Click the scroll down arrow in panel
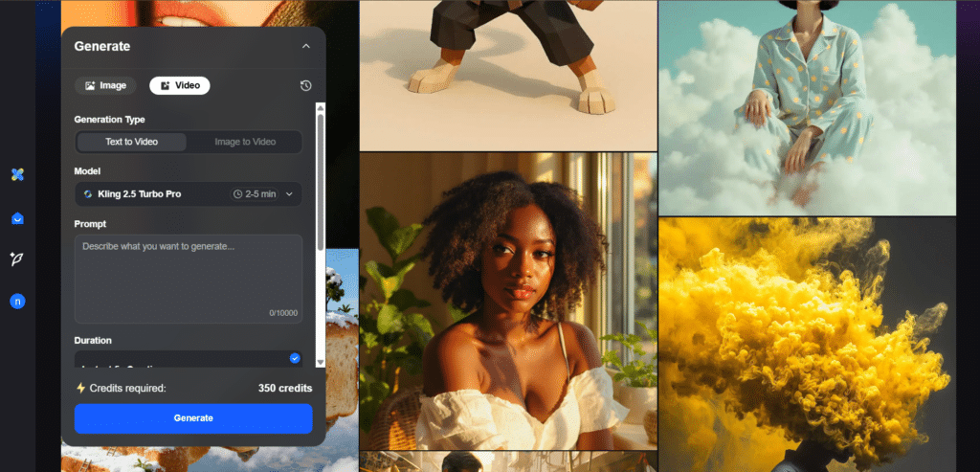 coord(321,362)
